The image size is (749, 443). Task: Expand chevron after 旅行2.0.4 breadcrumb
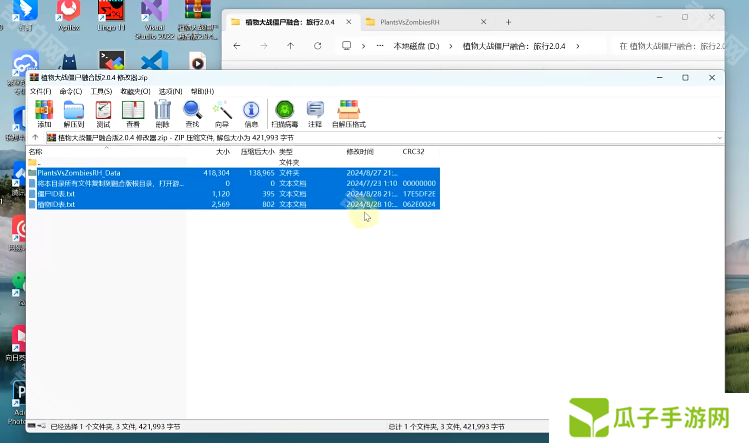pos(578,46)
